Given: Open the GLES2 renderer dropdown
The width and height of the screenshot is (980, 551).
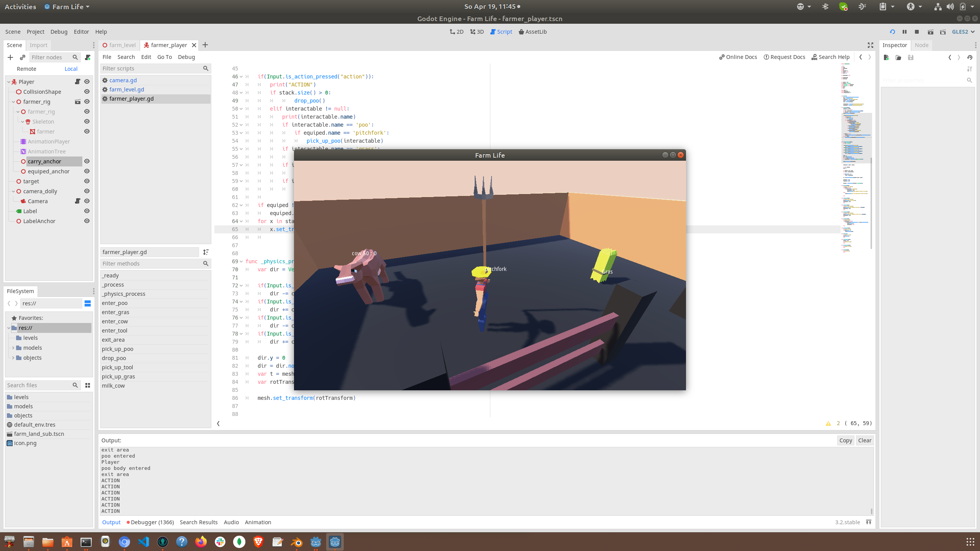Looking at the screenshot, I should (x=963, y=32).
